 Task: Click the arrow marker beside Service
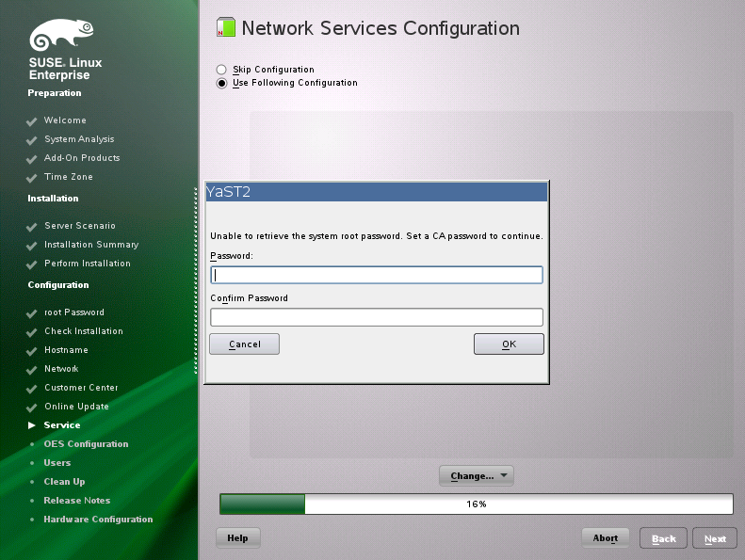[x=32, y=425]
